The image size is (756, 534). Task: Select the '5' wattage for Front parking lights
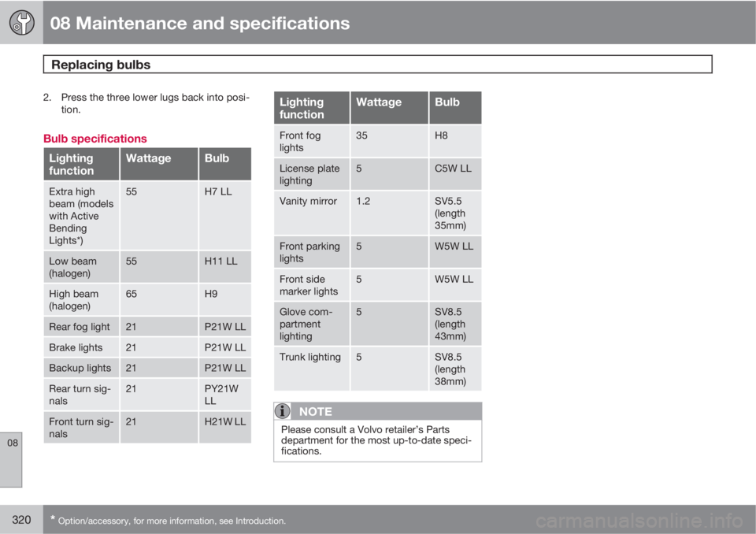[x=359, y=246]
